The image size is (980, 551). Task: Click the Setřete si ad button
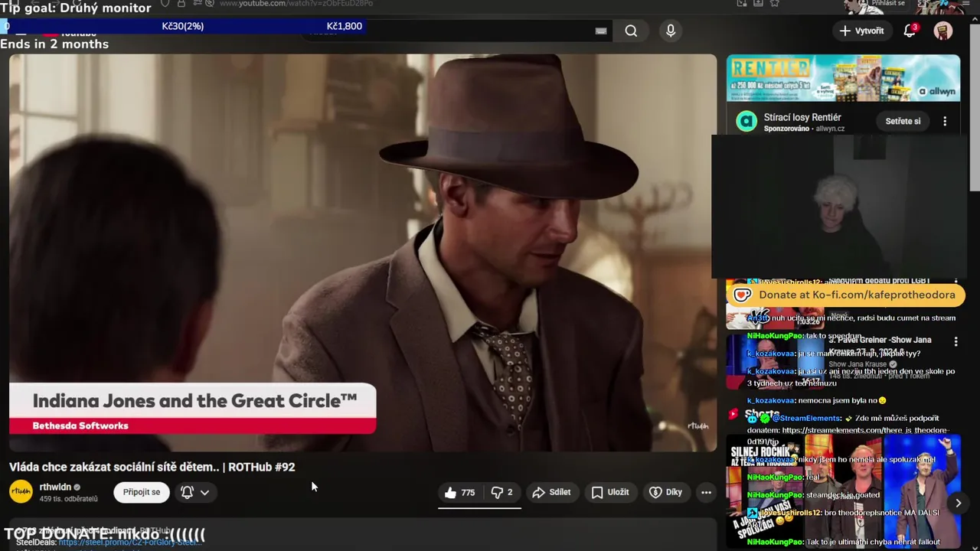(x=903, y=121)
